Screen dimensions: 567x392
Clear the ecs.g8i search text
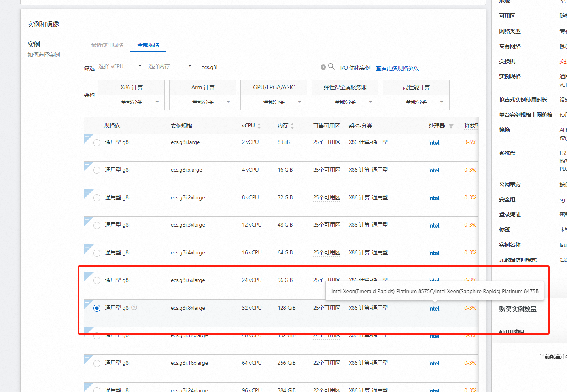pos(323,67)
